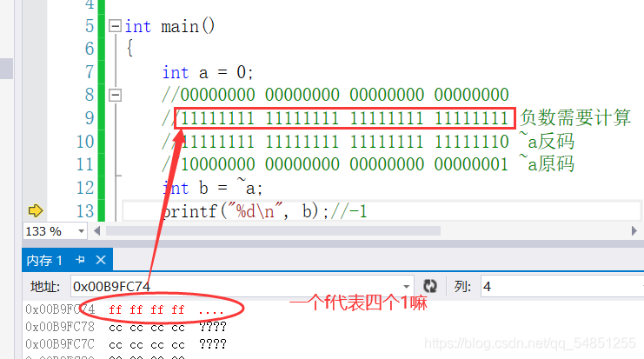Click 'int main()' declaration on line 5
Viewport: 644px width, 359px height.
[x=169, y=27]
